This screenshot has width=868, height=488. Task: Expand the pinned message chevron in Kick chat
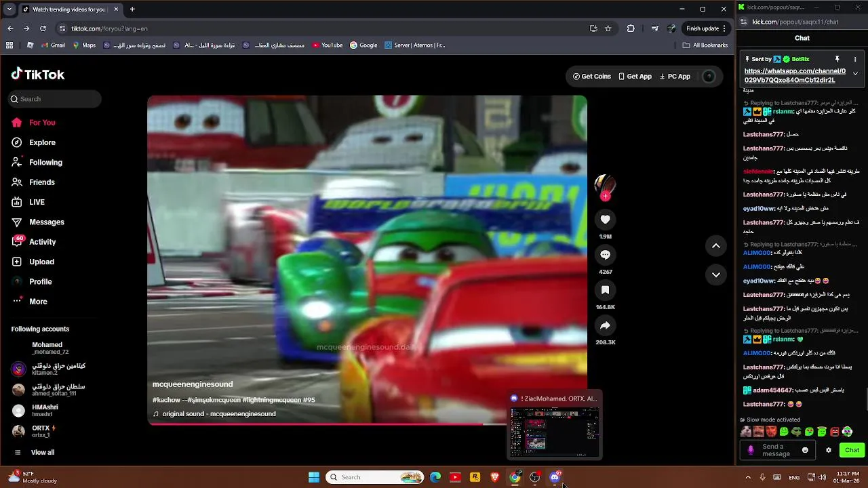pyautogui.click(x=855, y=73)
